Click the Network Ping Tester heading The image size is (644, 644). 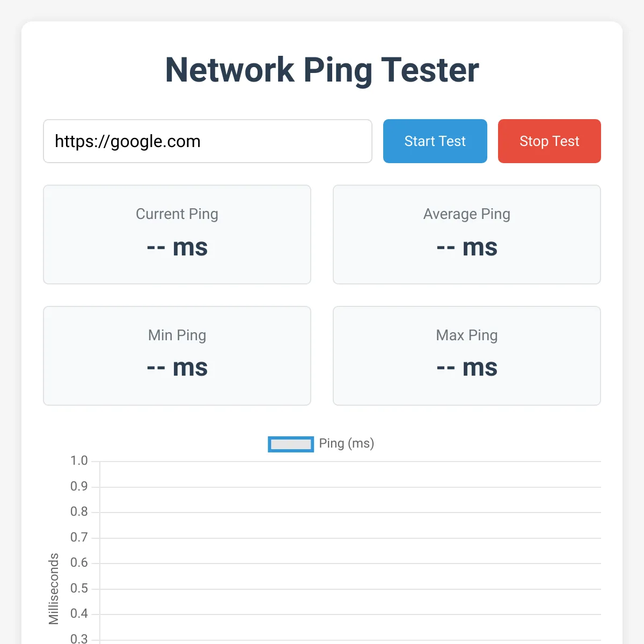[322, 70]
